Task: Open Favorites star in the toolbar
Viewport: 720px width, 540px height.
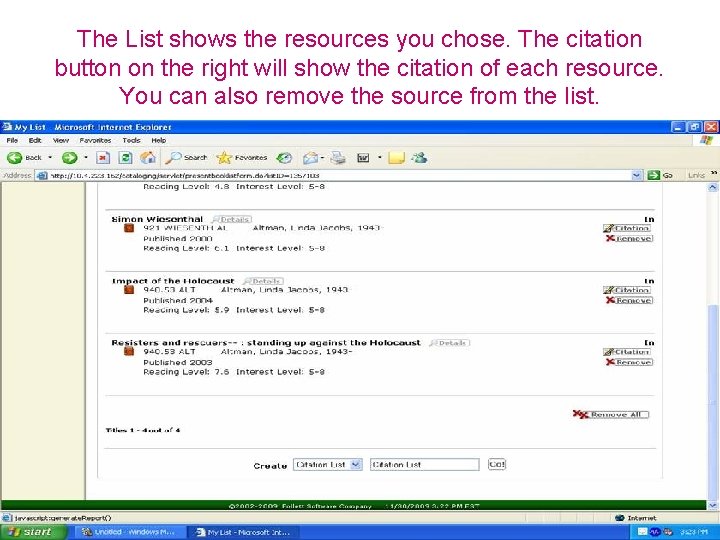Action: (242, 158)
